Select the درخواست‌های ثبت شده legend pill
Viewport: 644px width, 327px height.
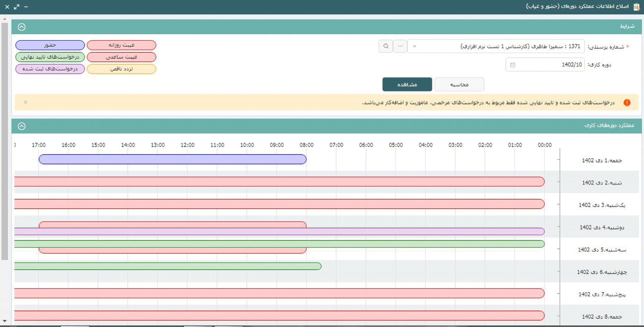(x=50, y=69)
